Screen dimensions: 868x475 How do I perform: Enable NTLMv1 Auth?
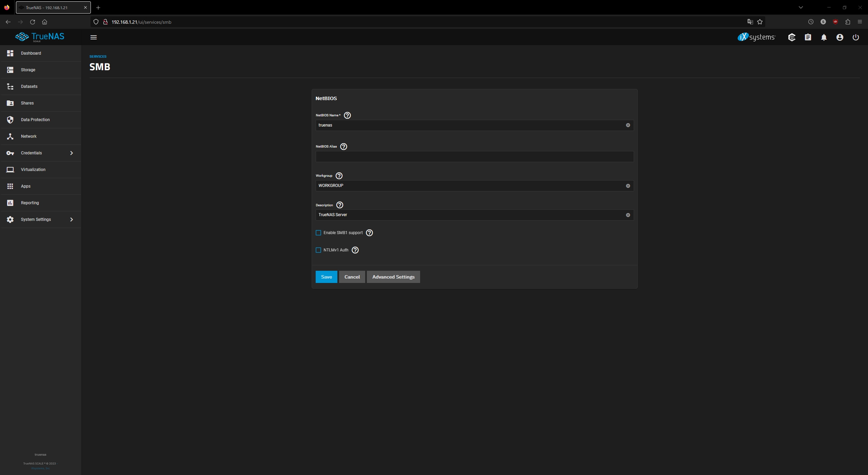pos(318,250)
